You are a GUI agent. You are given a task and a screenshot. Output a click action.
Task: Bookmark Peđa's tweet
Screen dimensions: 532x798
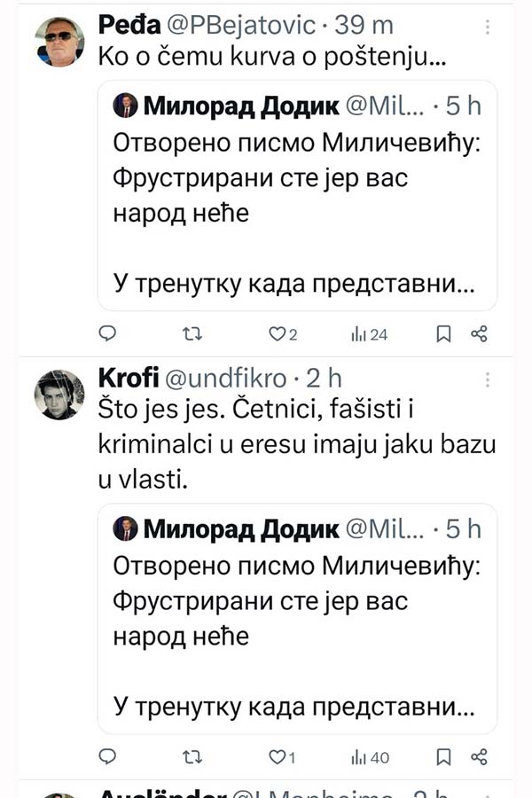coord(444,333)
